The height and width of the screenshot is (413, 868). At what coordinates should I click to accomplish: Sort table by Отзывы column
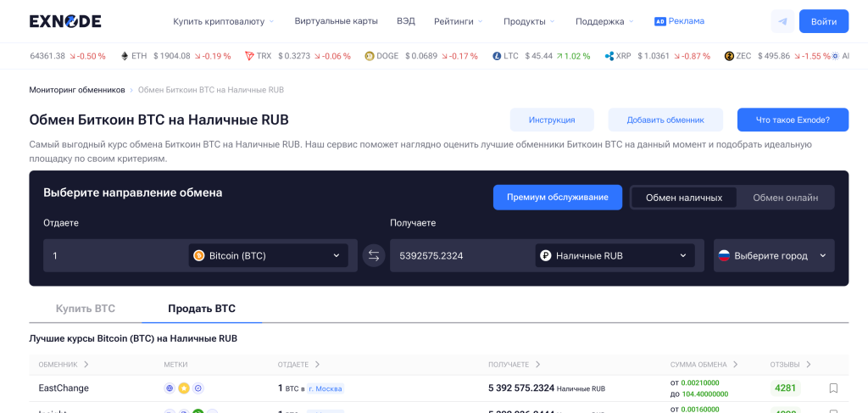coord(791,365)
